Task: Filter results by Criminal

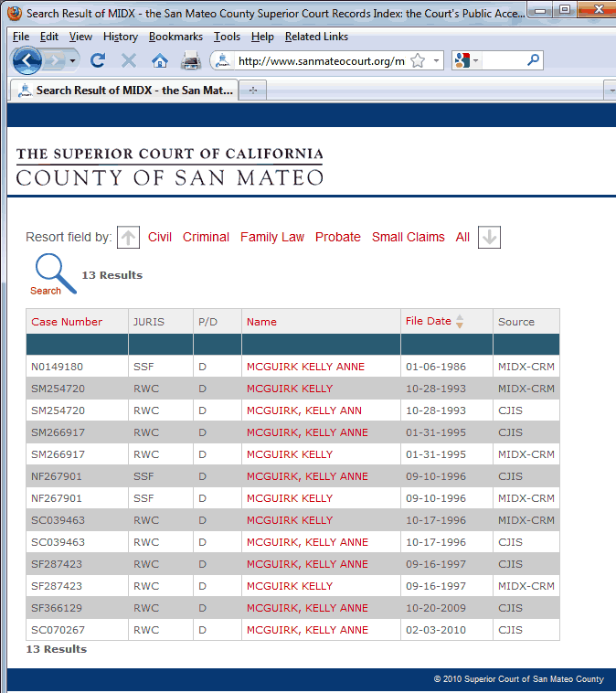Action: [x=206, y=238]
